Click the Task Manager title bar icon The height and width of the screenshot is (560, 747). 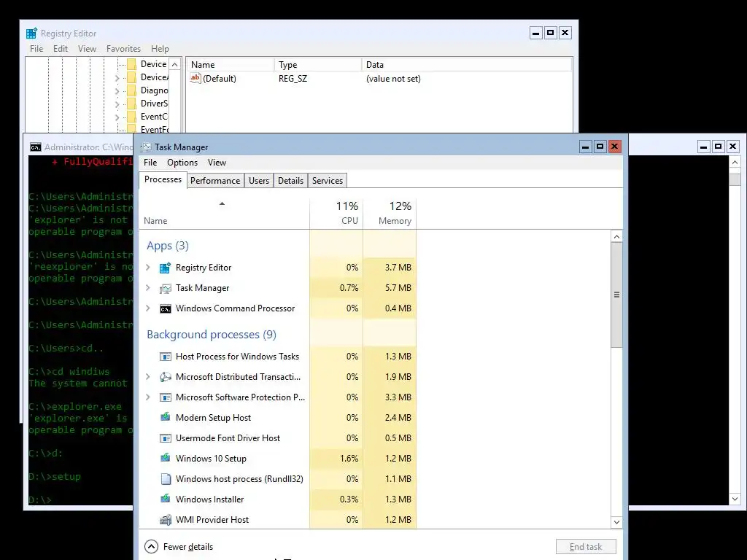[x=146, y=147]
